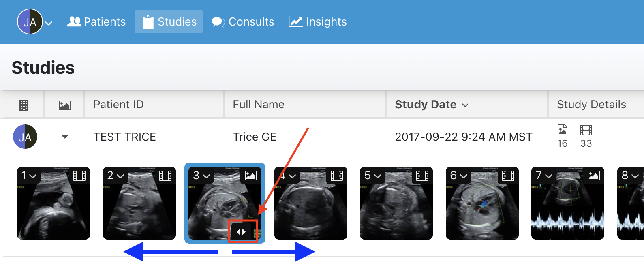Sort by the Study Date column

click(x=432, y=105)
